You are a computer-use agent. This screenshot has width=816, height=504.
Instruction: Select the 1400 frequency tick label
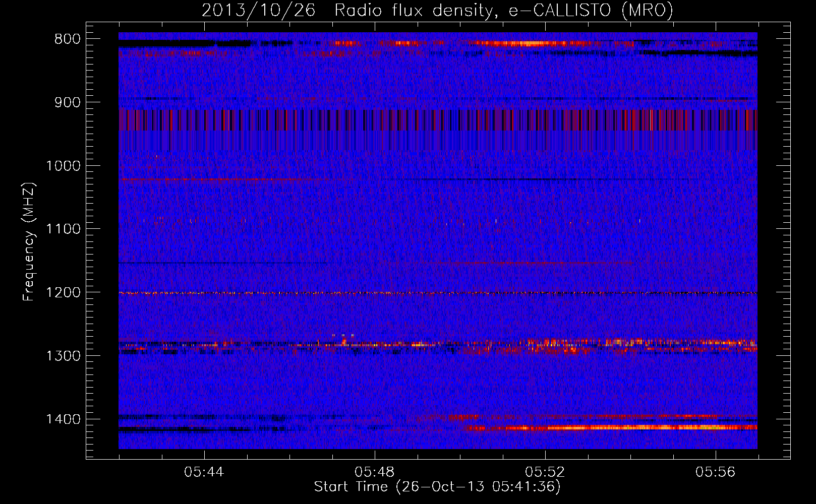pyautogui.click(x=63, y=419)
